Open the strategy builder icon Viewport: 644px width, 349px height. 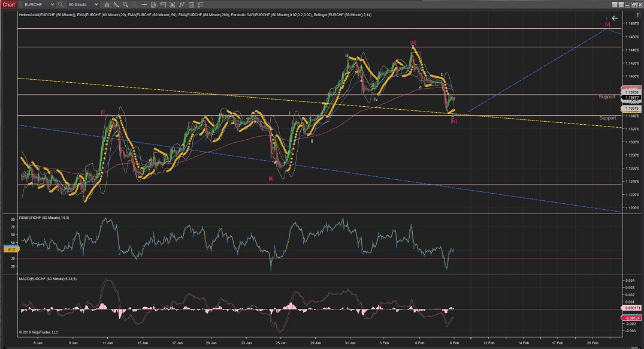(173, 5)
